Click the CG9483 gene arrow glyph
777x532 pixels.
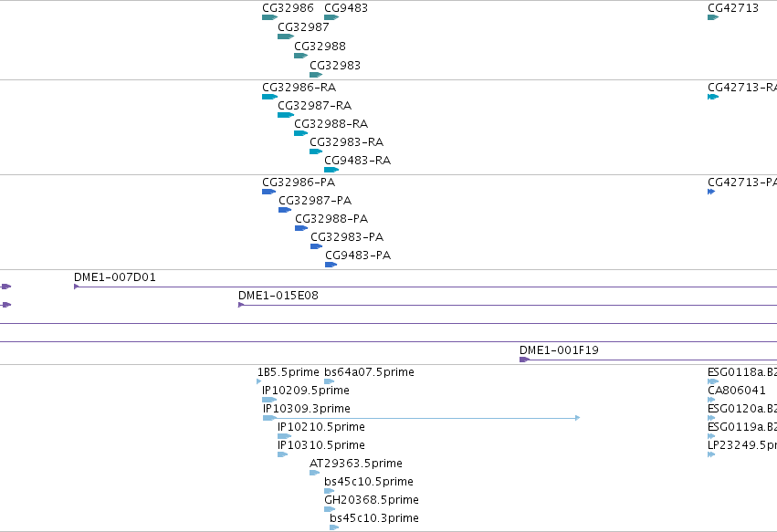click(331, 17)
